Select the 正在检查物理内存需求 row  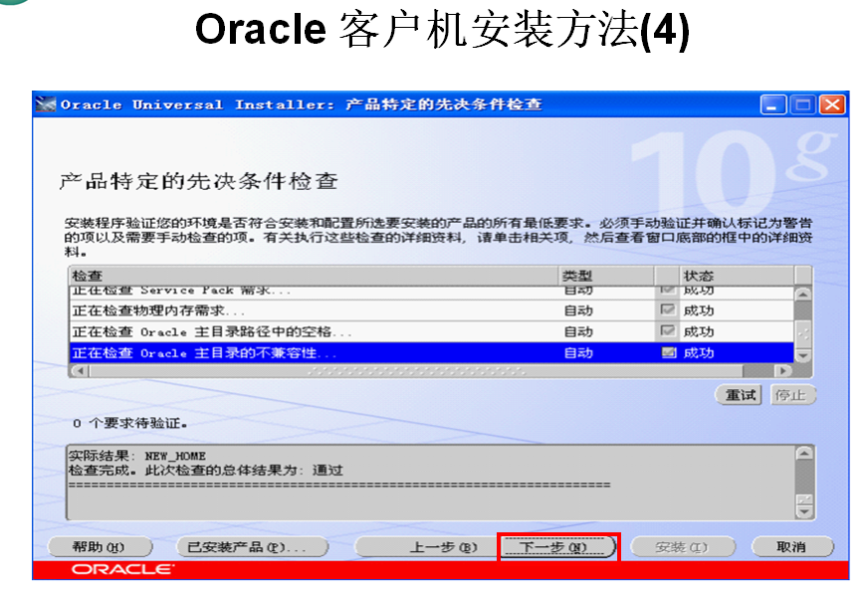(x=432, y=310)
